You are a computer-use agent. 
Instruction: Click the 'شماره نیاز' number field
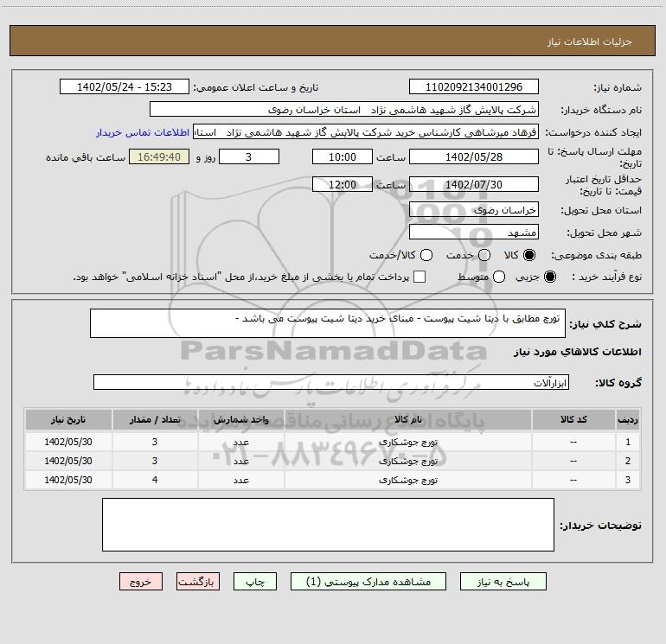[x=473, y=87]
